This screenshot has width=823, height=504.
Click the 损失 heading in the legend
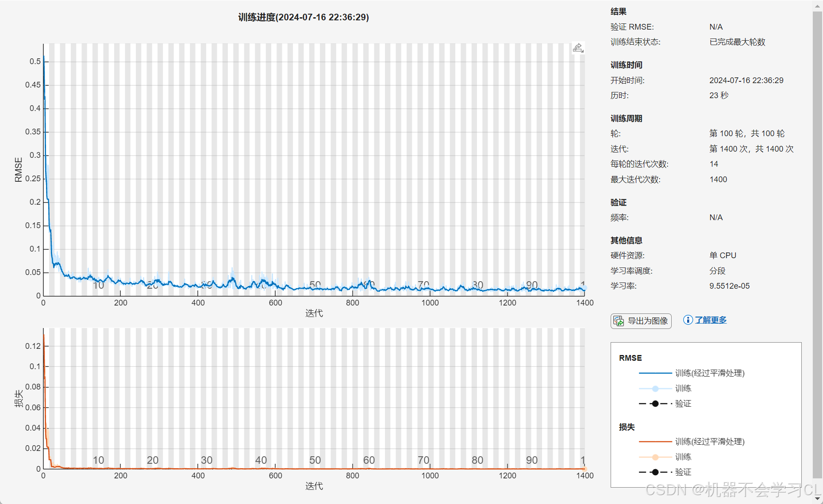pyautogui.click(x=627, y=427)
